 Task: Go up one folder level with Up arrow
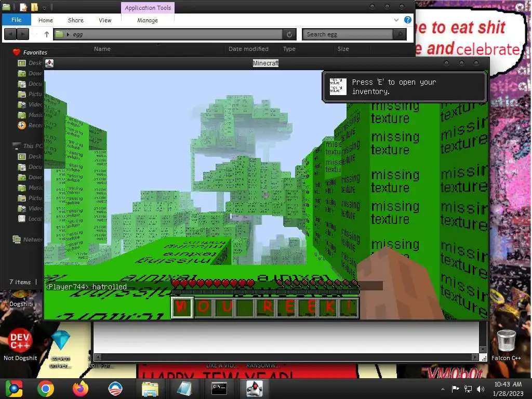(47, 34)
